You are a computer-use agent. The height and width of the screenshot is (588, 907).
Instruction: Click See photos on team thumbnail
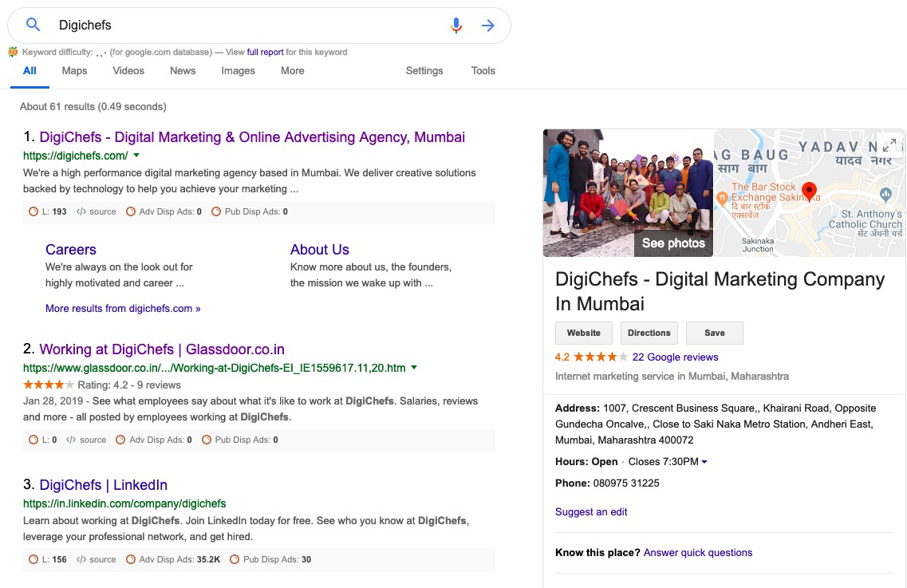[x=673, y=243]
